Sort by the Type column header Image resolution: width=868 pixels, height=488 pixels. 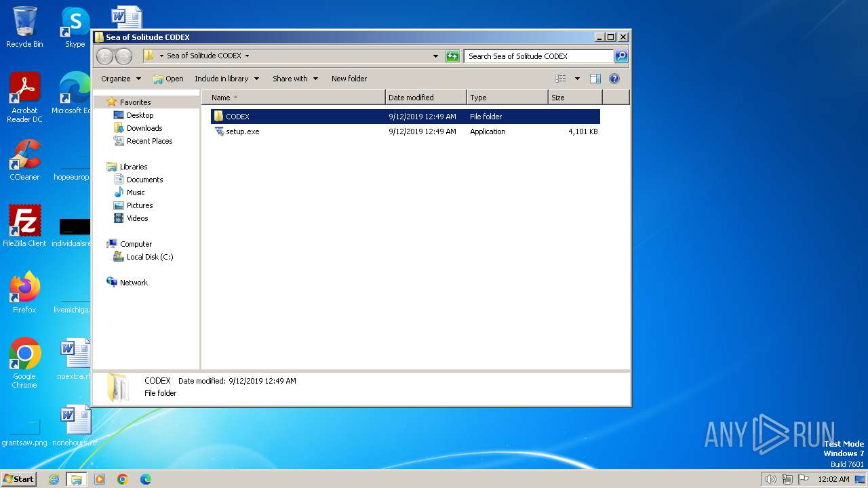(x=507, y=98)
